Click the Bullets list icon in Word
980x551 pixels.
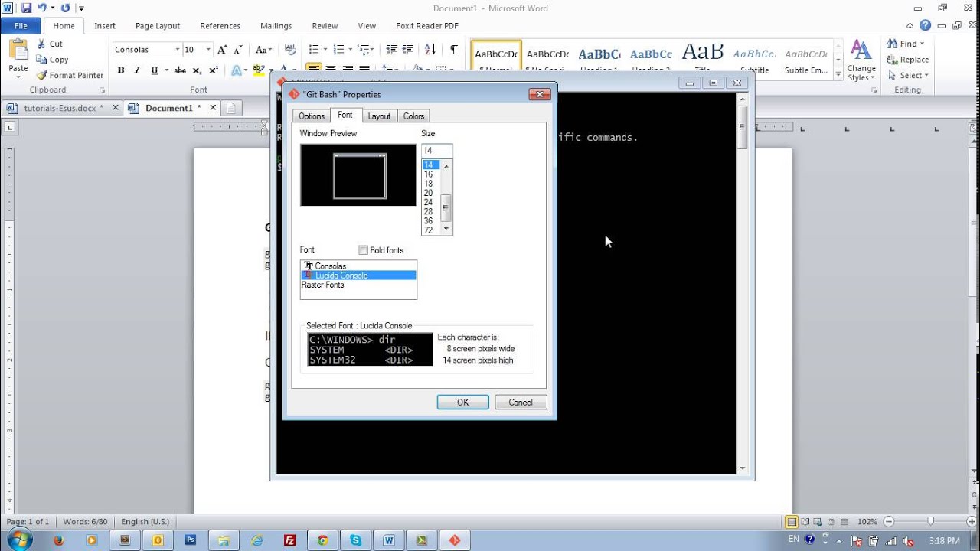point(313,50)
